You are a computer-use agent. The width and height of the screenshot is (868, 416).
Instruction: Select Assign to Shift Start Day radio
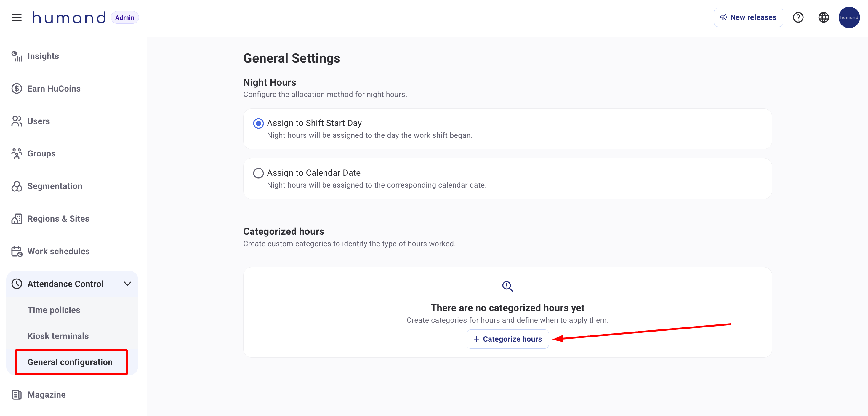click(258, 123)
